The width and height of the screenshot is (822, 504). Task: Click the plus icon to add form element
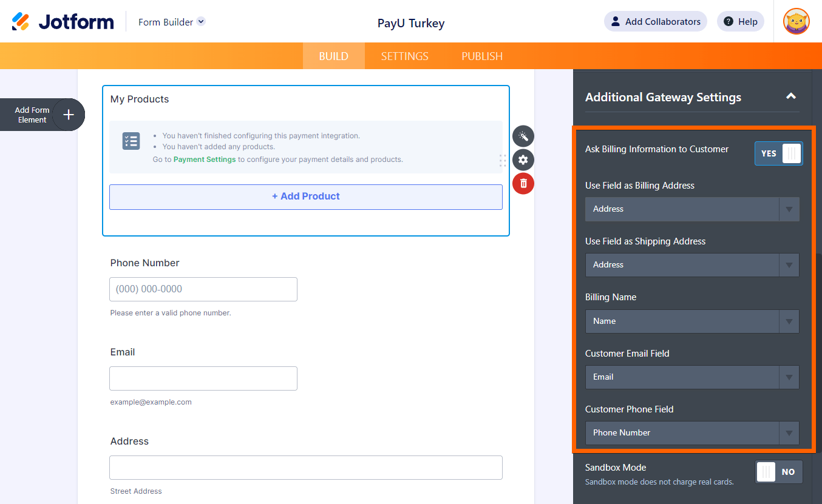pyautogui.click(x=69, y=115)
